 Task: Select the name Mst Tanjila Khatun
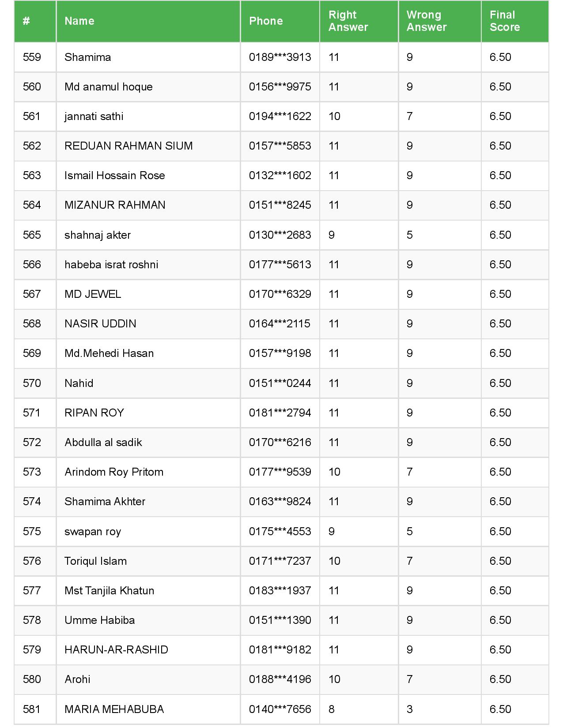coord(109,591)
